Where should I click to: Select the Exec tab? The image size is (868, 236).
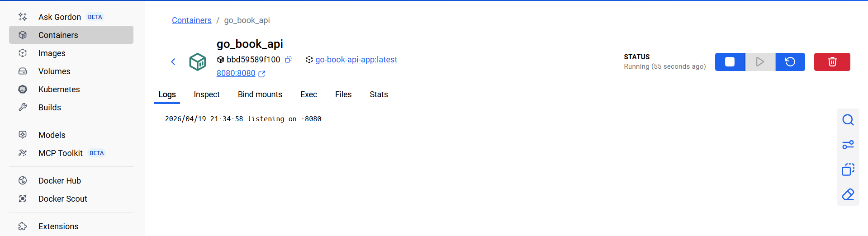[308, 94]
